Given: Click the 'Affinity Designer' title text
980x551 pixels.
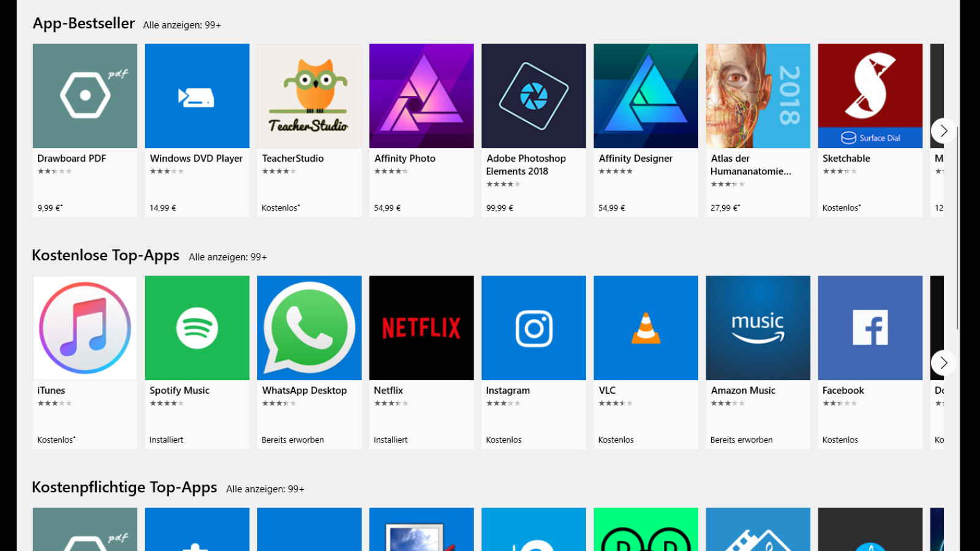Looking at the screenshot, I should 636,159.
